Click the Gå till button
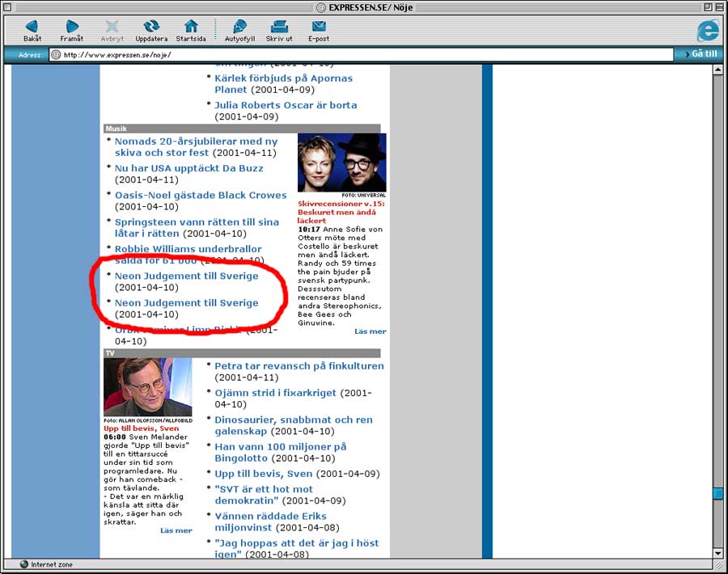The height and width of the screenshot is (574, 728). [x=701, y=54]
